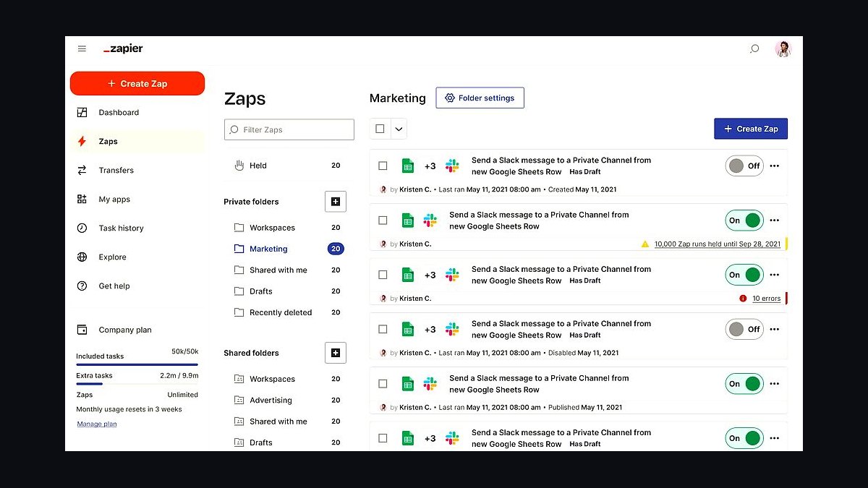Check the box for the Disabled May 11 Zap
The image size is (868, 488).
383,329
